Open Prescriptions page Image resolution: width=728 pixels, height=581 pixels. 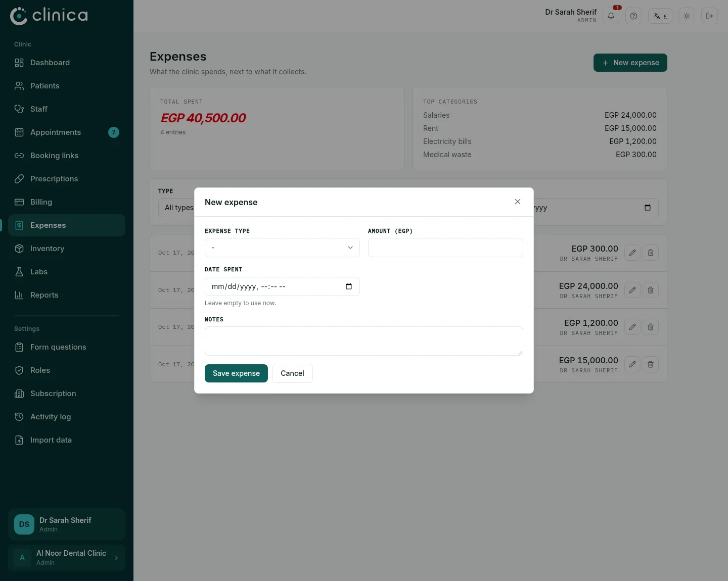67,179
